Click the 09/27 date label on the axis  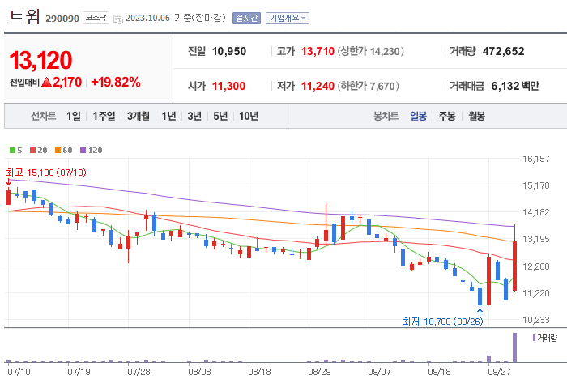499,372
